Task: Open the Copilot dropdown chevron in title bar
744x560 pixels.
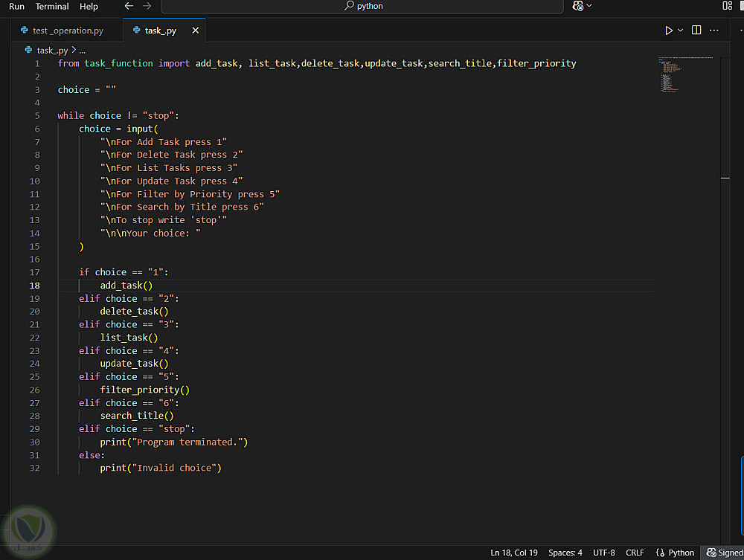Action: click(x=590, y=6)
